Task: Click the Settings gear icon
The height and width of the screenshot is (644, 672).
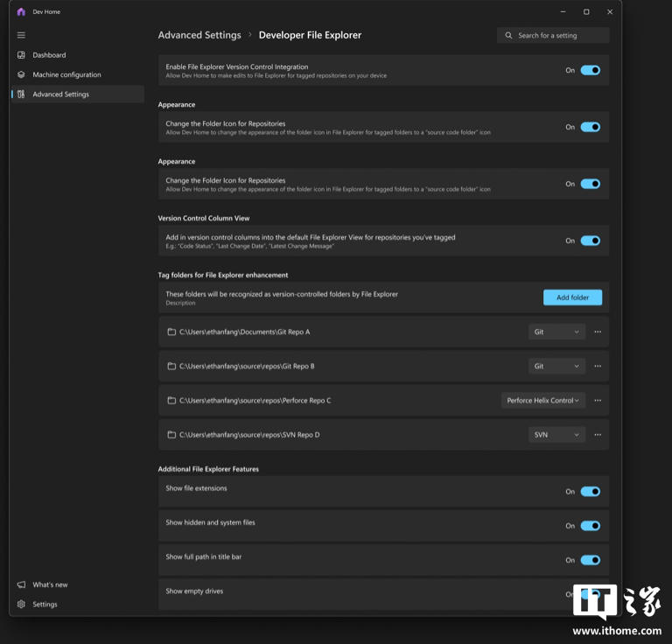Action: [21, 604]
